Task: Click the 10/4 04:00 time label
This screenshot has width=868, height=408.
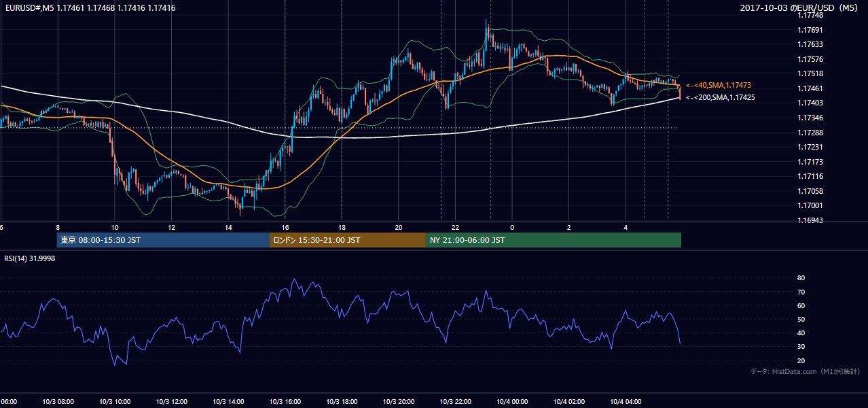Action: pyautogui.click(x=626, y=401)
